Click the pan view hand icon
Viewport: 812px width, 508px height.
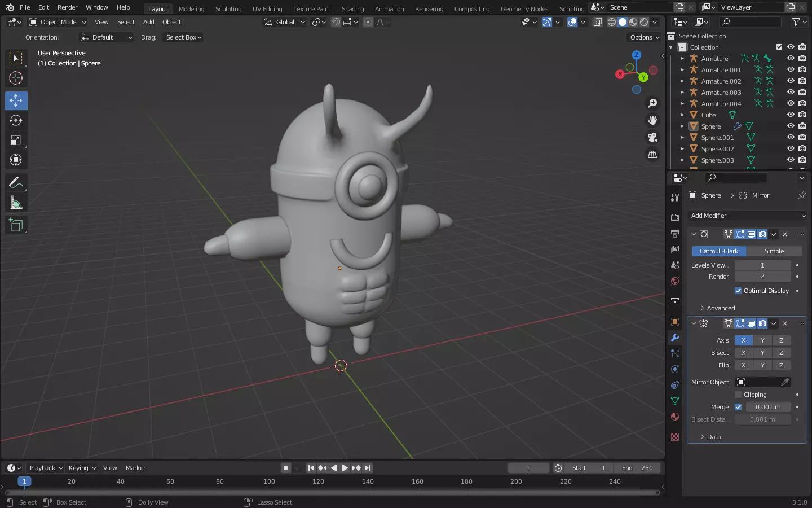[x=652, y=120]
